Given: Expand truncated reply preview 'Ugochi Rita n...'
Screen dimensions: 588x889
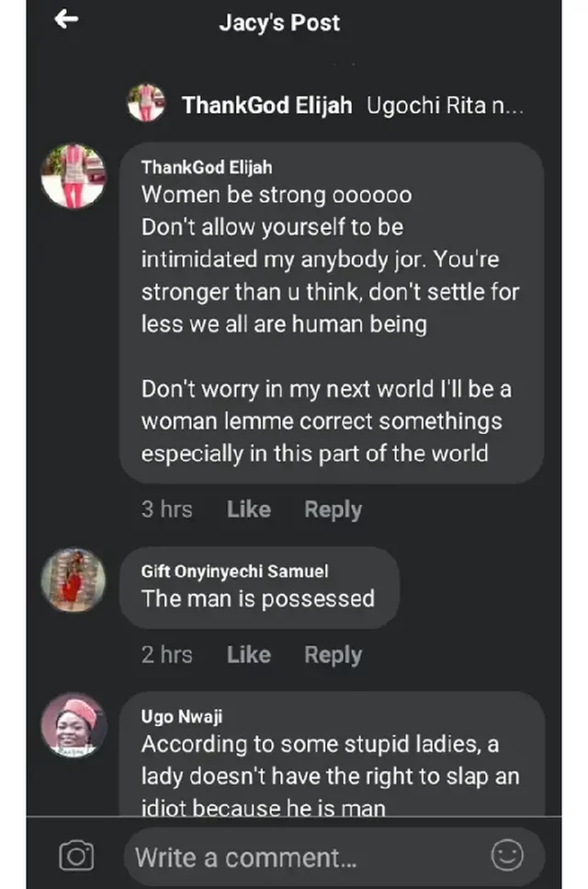Looking at the screenshot, I should (446, 106).
